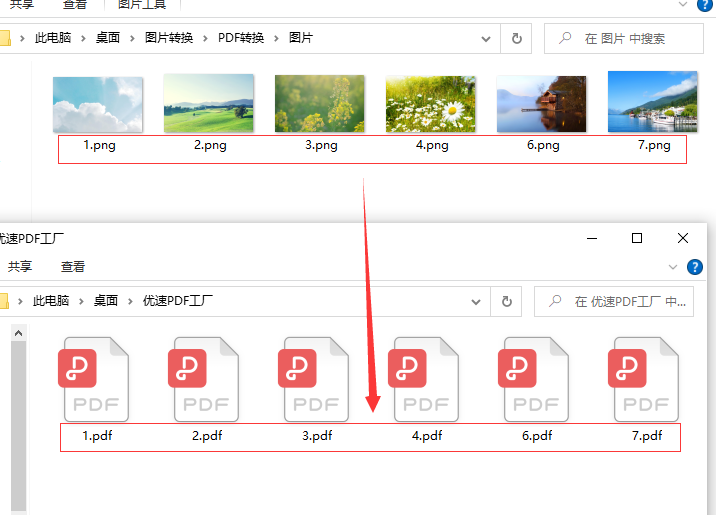
Task: Open 查看 tab in 图片 window
Action: pos(75,5)
